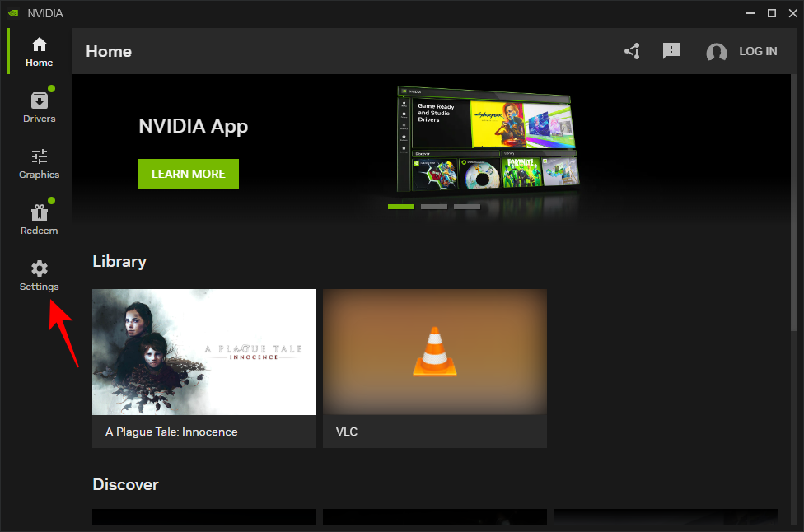Image resolution: width=804 pixels, height=532 pixels.
Task: Click the Home page header title
Action: pyautogui.click(x=109, y=51)
